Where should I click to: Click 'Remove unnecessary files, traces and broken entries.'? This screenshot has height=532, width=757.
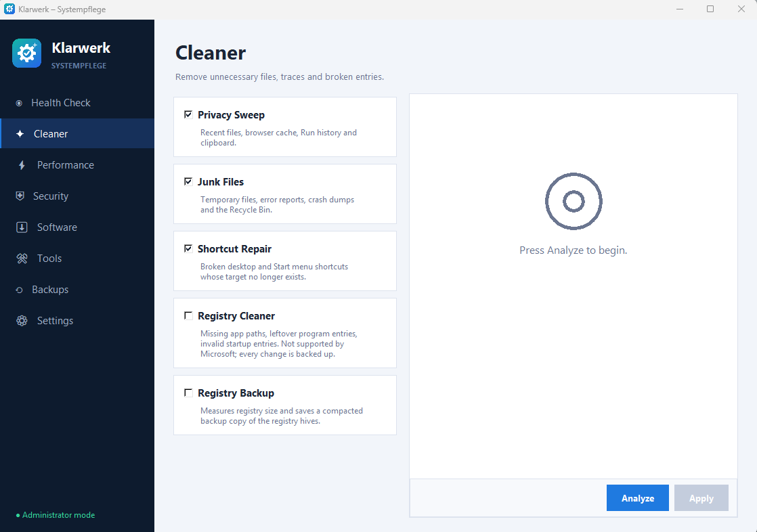280,76
